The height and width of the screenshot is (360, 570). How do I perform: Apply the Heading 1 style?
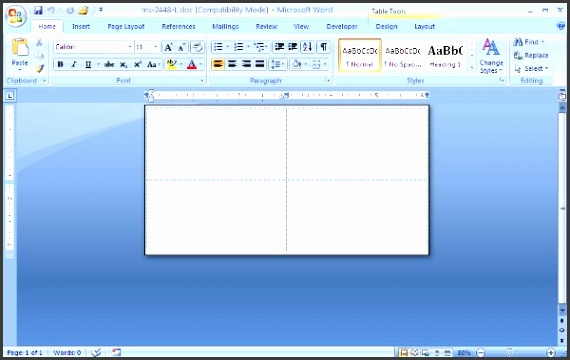tap(445, 55)
